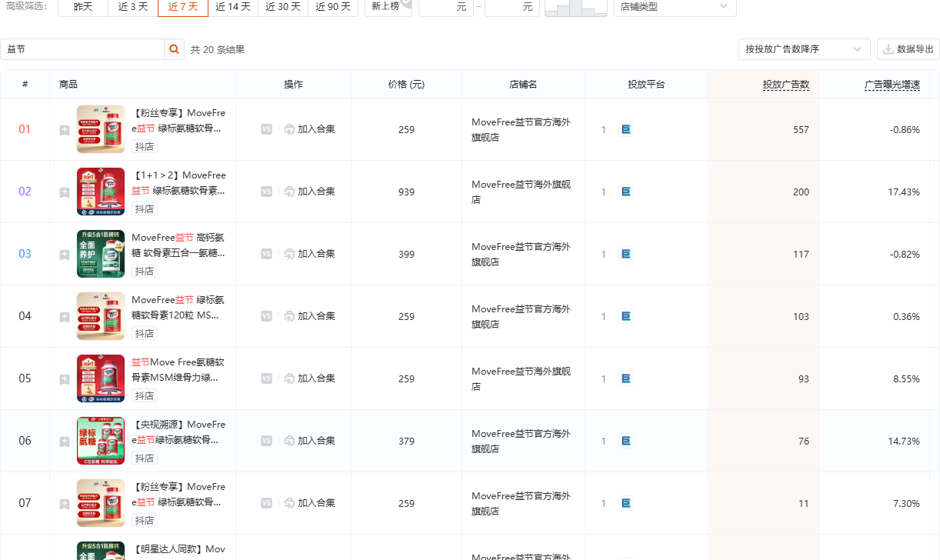Click the store name MoveFree益节海外旗舰店 in row 02
This screenshot has height=560, width=940.
point(522,192)
